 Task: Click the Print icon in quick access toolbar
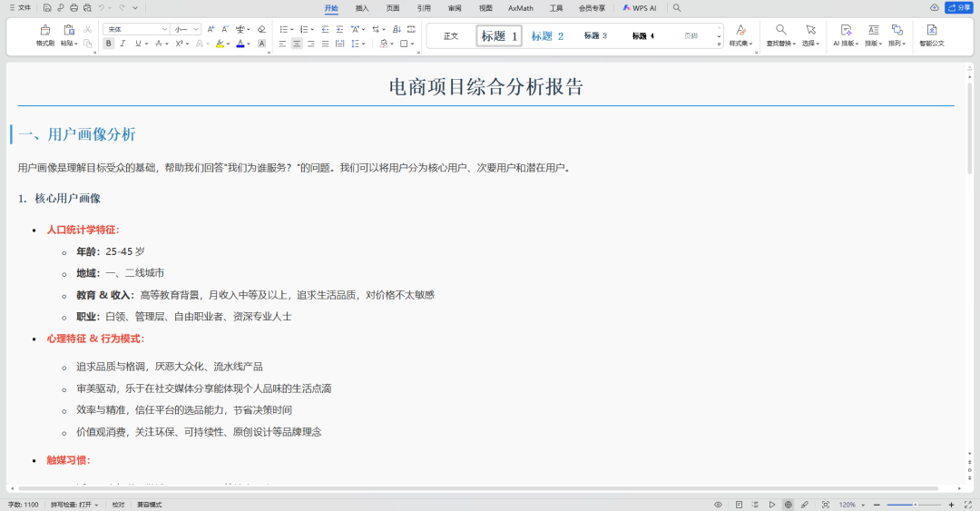pyautogui.click(x=73, y=8)
